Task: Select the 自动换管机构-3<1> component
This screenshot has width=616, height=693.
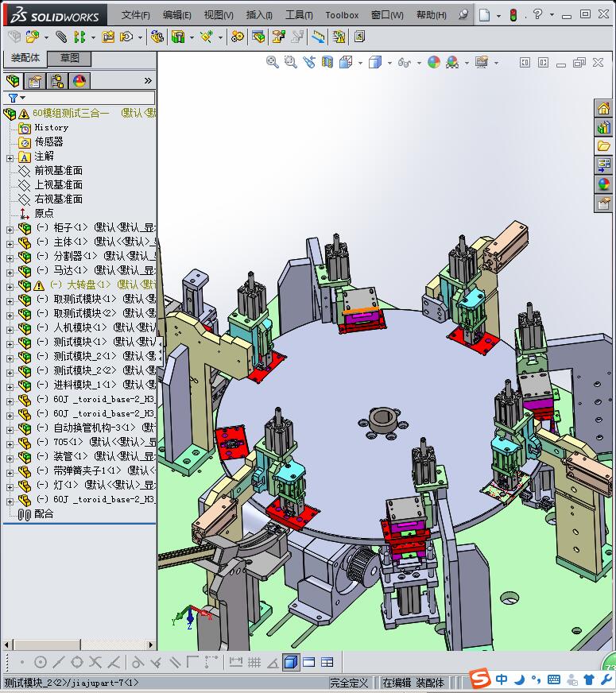Action: click(95, 428)
